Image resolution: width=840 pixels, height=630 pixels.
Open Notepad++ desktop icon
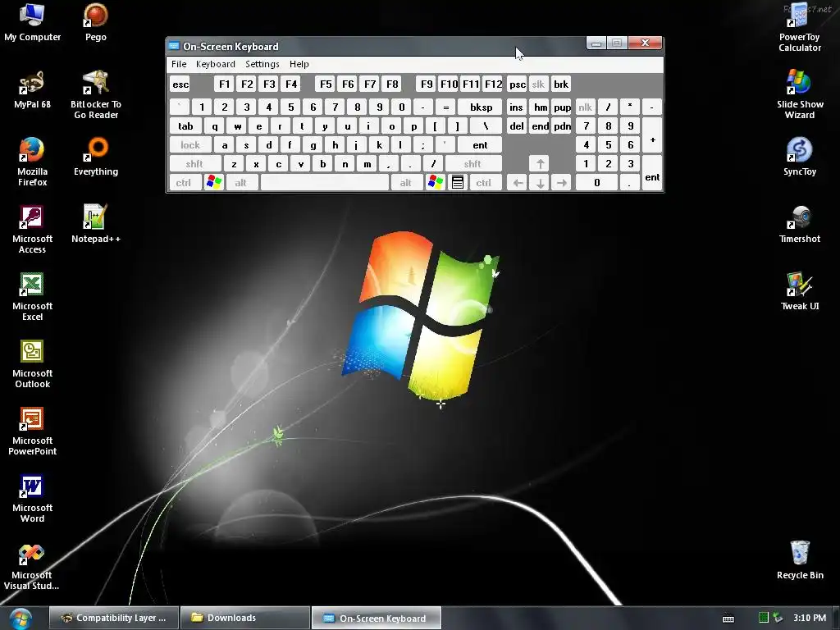(x=96, y=225)
